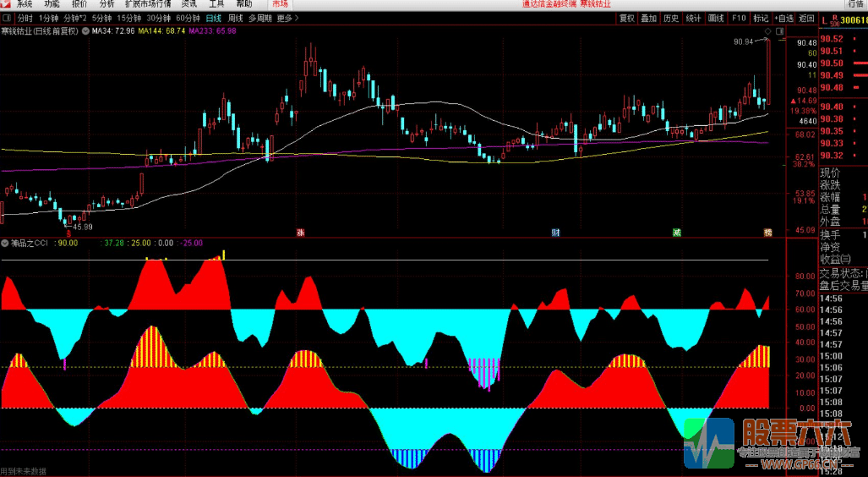The height and width of the screenshot is (477, 868).
Task: Click the 历史 button
Action: tap(671, 19)
